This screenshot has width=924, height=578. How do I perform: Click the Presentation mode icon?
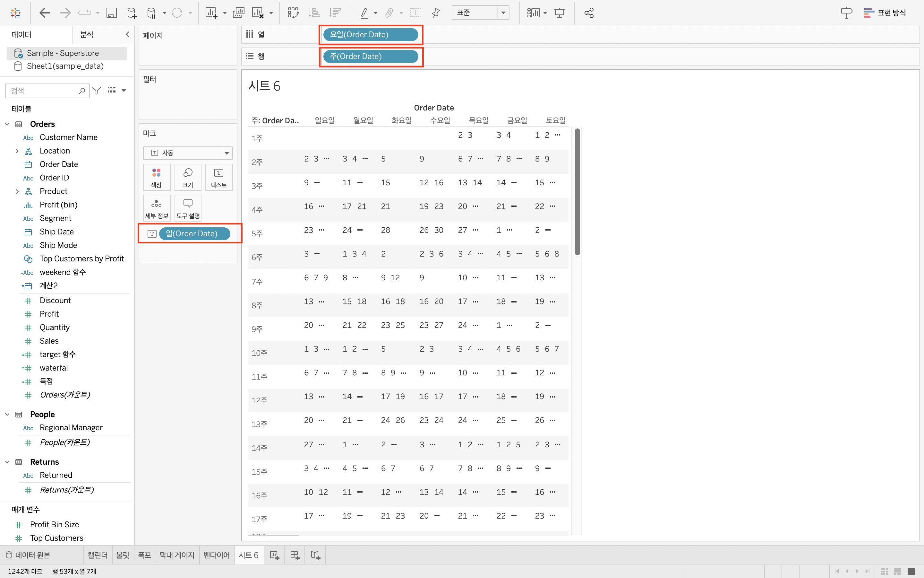point(559,13)
